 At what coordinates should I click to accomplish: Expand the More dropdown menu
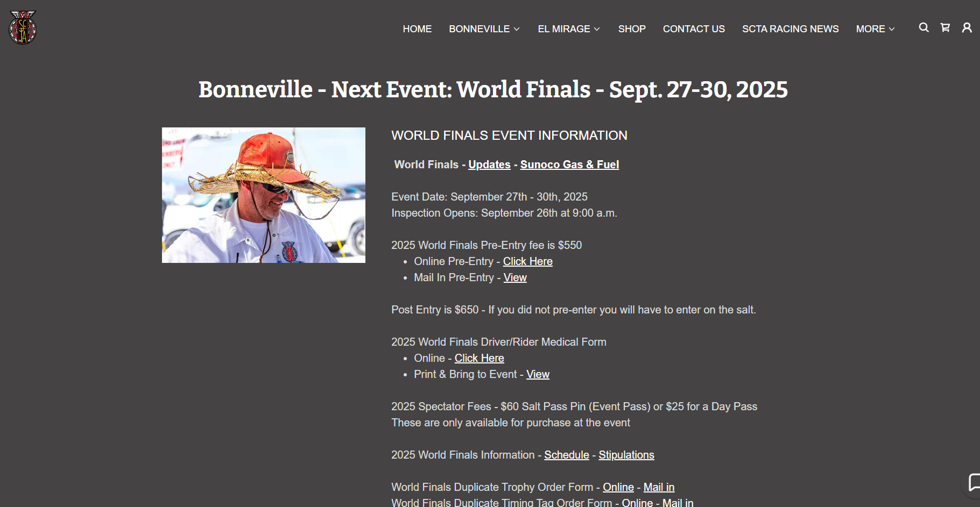tap(875, 29)
